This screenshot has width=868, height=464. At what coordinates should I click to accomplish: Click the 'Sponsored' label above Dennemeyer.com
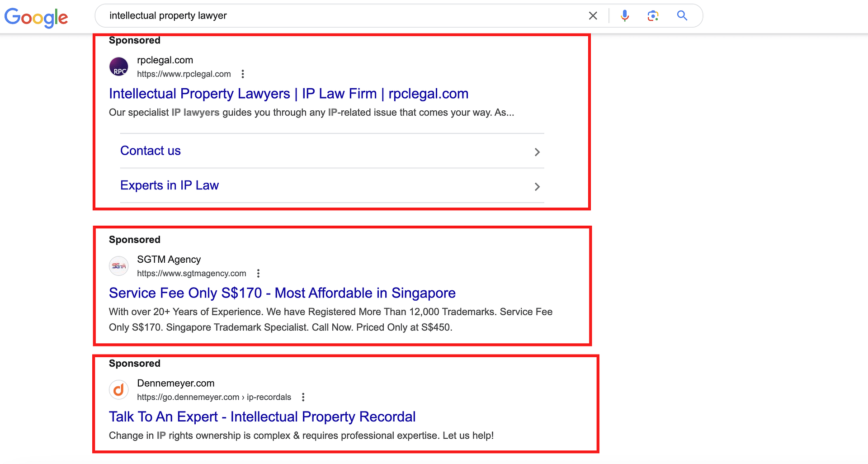tap(135, 364)
